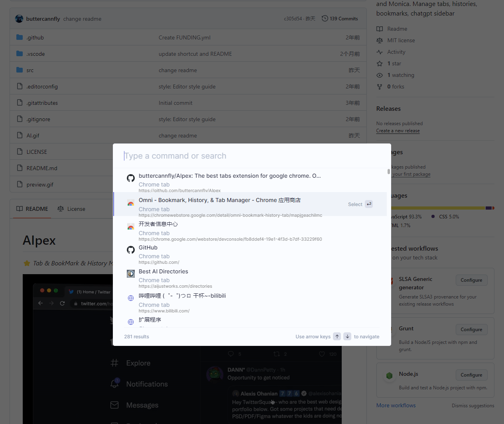Click the Readme book icon in sidebar
The width and height of the screenshot is (504, 424).
pyautogui.click(x=380, y=29)
